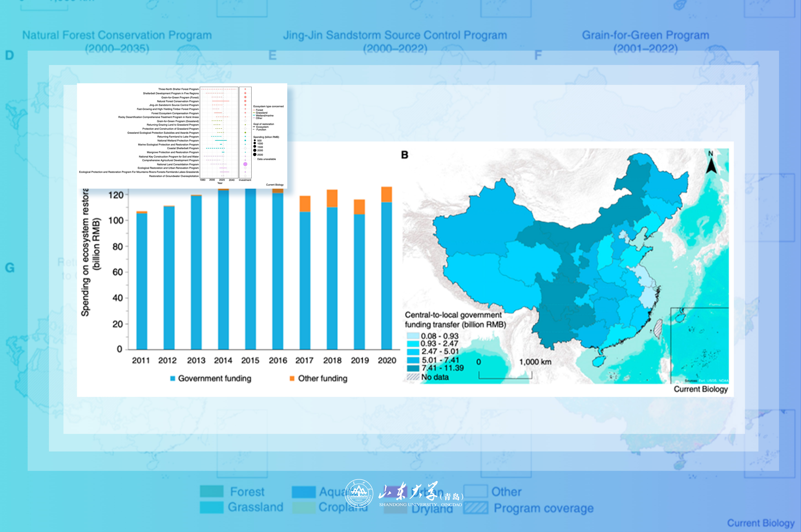Screen dimensions: 801x532
Task: Click the 2.47 - 5.01 map legend swatch
Action: coord(413,352)
